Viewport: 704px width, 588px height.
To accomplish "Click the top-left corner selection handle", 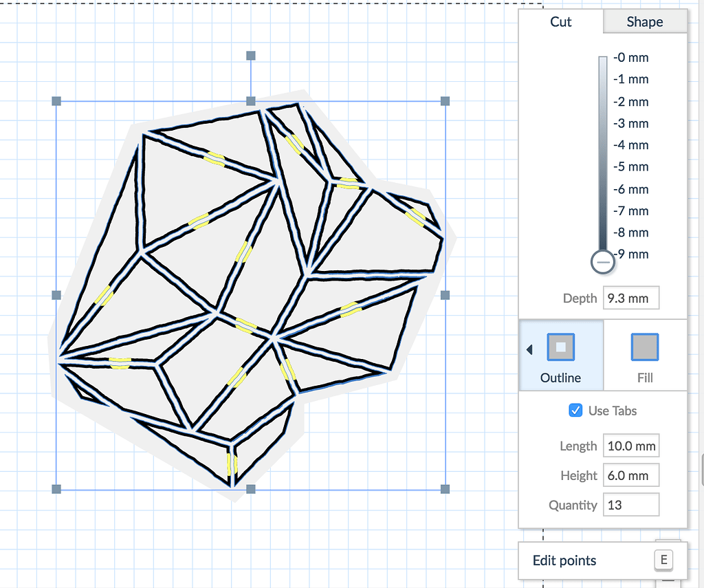I will coord(55,101).
